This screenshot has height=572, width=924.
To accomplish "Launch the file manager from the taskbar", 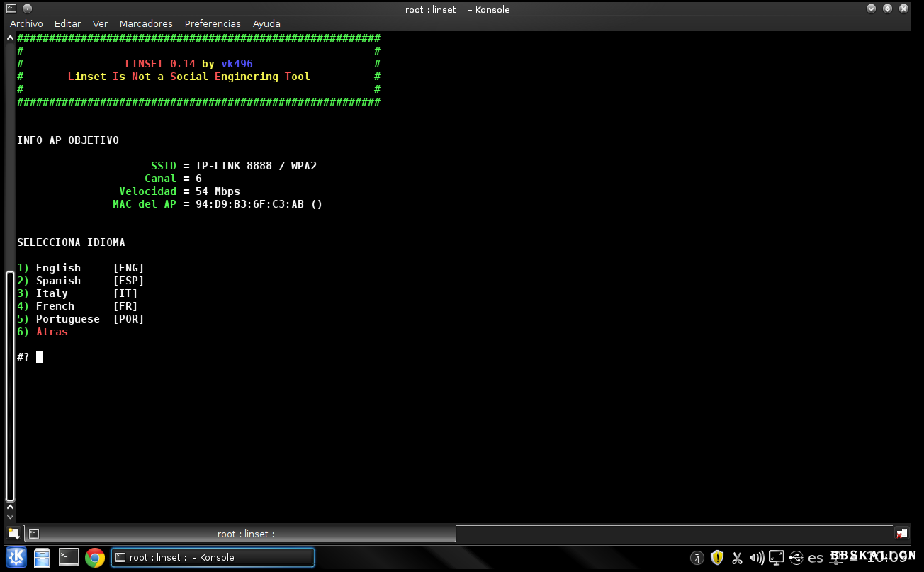I will click(43, 558).
